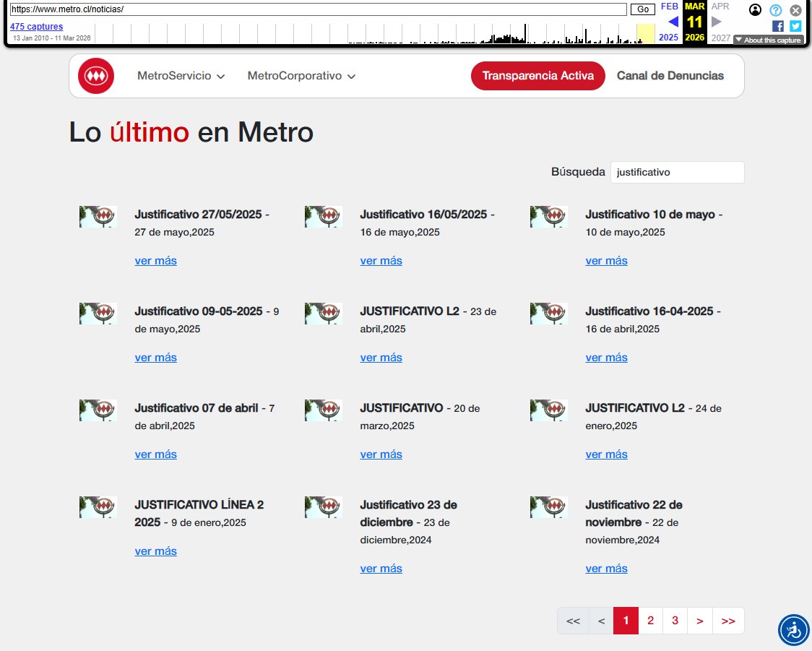The height and width of the screenshot is (651, 812).
Task: Expand the MetroCorporativo dropdown menu
Action: click(301, 76)
